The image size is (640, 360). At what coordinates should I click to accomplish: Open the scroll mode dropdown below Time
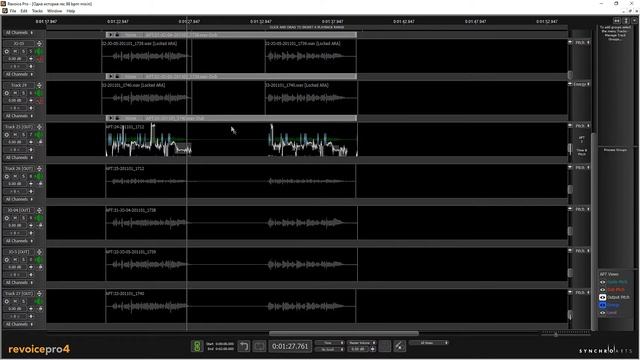pyautogui.click(x=330, y=349)
